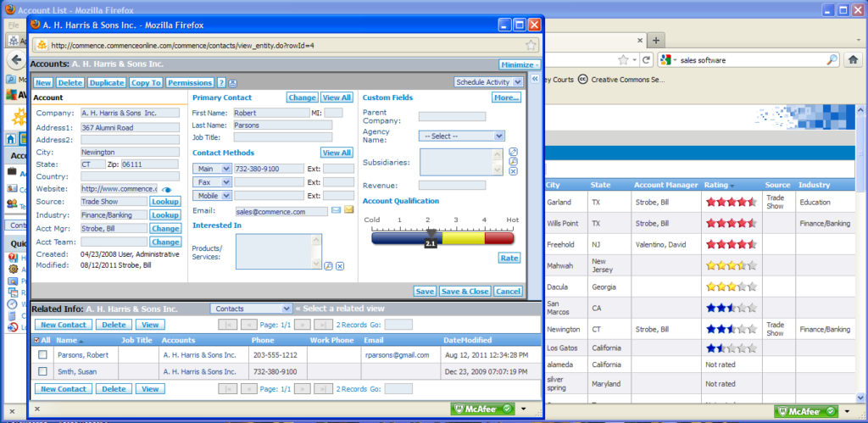The image size is (868, 423).
Task: Click the Subsidiaries edit pencil icon
Action: pyautogui.click(x=513, y=153)
